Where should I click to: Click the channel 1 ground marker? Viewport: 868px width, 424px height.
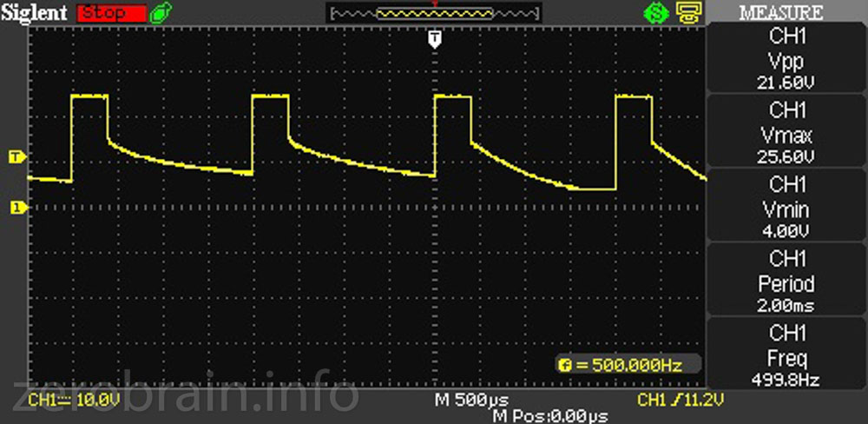point(17,208)
